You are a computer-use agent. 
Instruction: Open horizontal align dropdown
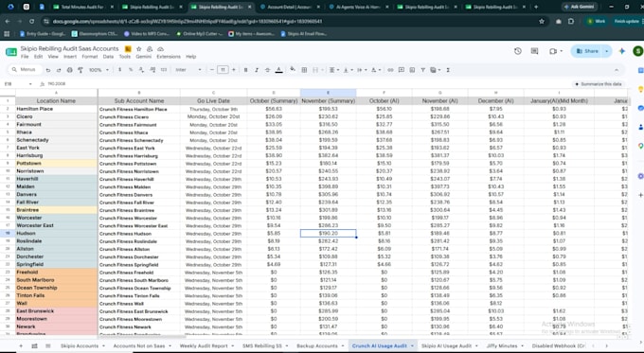[x=333, y=70]
